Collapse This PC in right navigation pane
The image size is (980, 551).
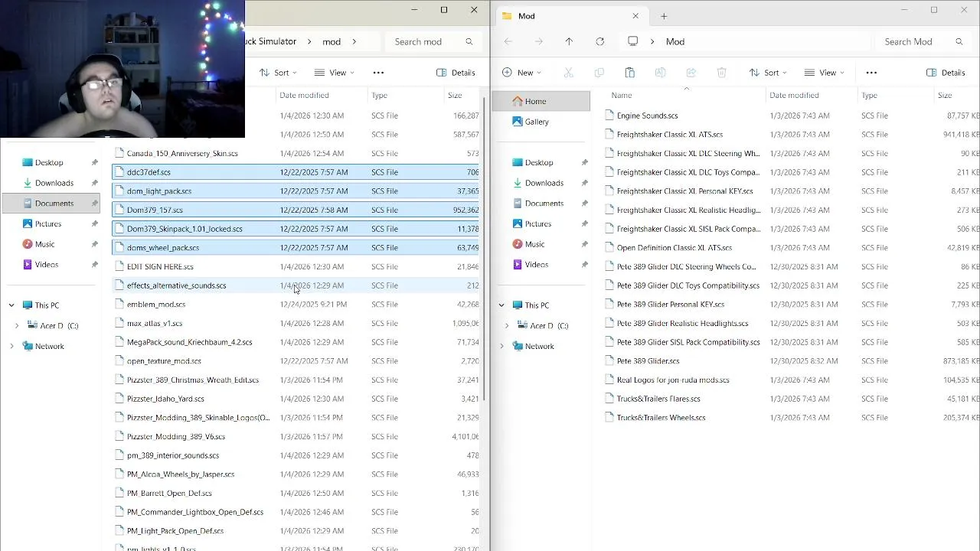click(501, 305)
